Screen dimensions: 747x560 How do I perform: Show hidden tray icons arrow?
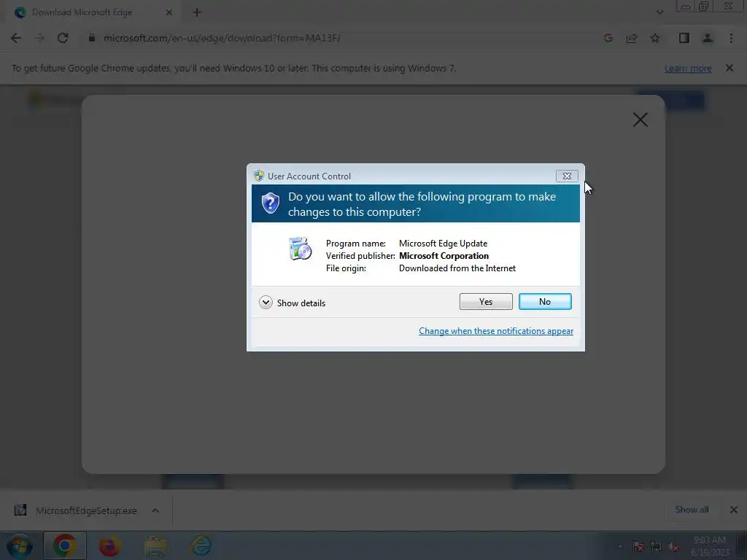click(x=620, y=547)
